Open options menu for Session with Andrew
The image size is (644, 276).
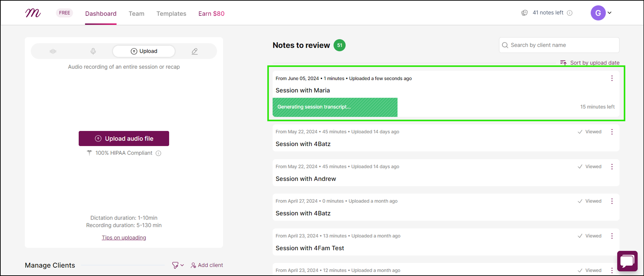point(612,167)
